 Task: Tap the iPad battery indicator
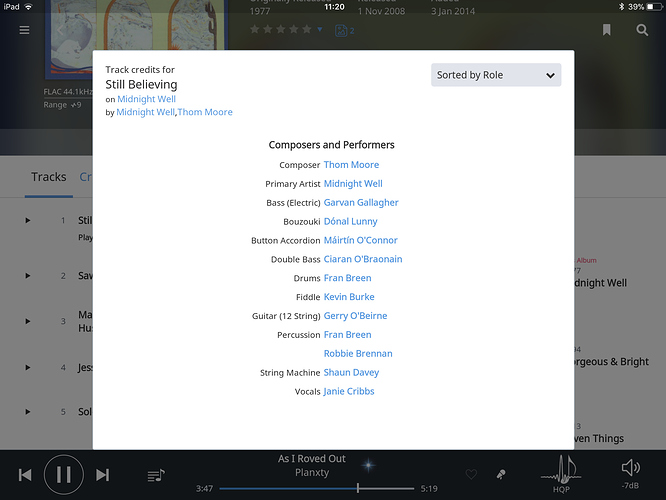(654, 7)
